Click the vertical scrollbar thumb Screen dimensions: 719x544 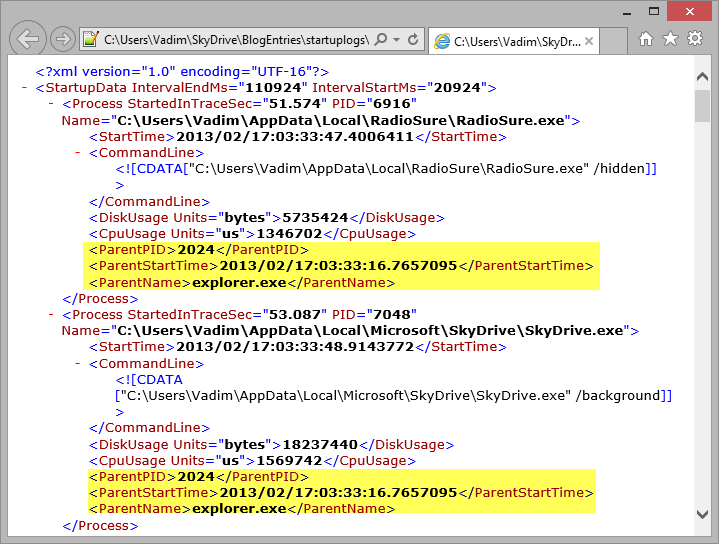tap(702, 106)
